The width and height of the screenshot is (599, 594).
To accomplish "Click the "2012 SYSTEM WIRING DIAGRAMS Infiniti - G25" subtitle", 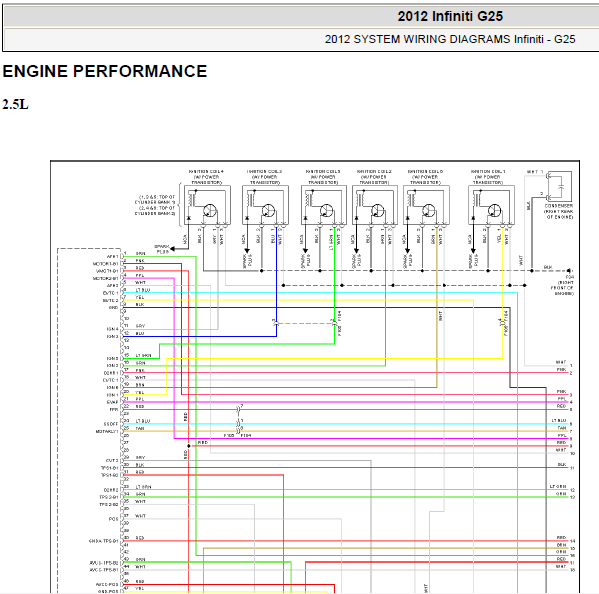I will [x=450, y=39].
